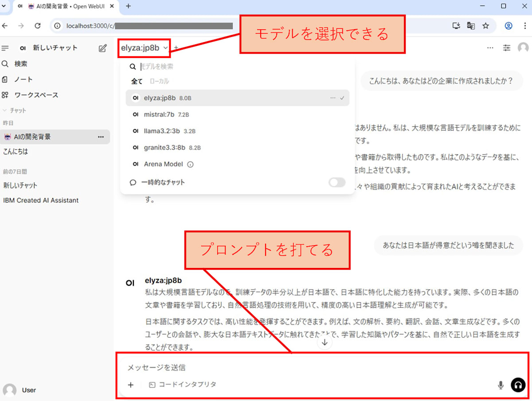Click the install app icon in address bar
The height and width of the screenshot is (401, 532).
tap(456, 26)
